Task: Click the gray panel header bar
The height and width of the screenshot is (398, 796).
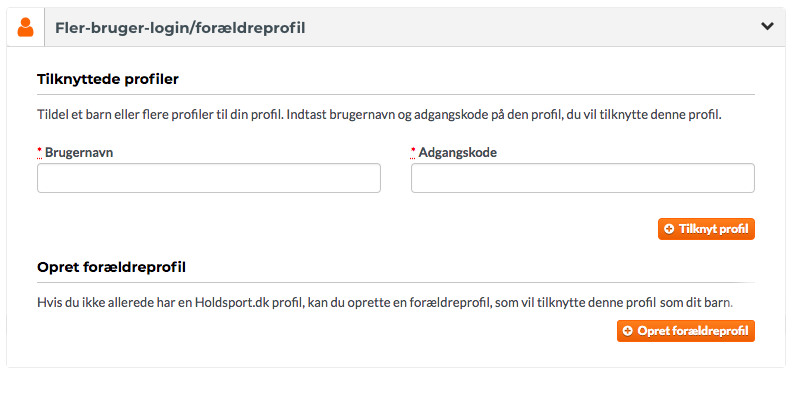Action: coord(396,27)
